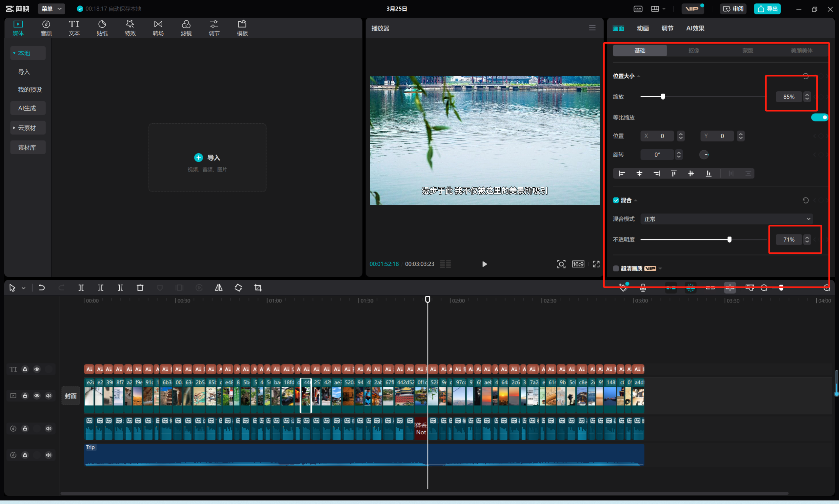Viewport: 839px width, 504px height.
Task: Uncheck the 混合 checkbox
Action: 616,200
